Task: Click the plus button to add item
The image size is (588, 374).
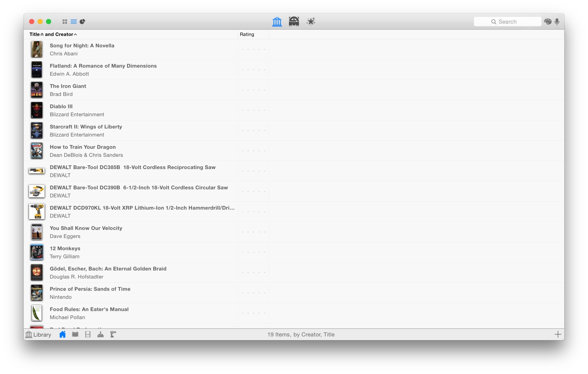Action: coord(558,334)
